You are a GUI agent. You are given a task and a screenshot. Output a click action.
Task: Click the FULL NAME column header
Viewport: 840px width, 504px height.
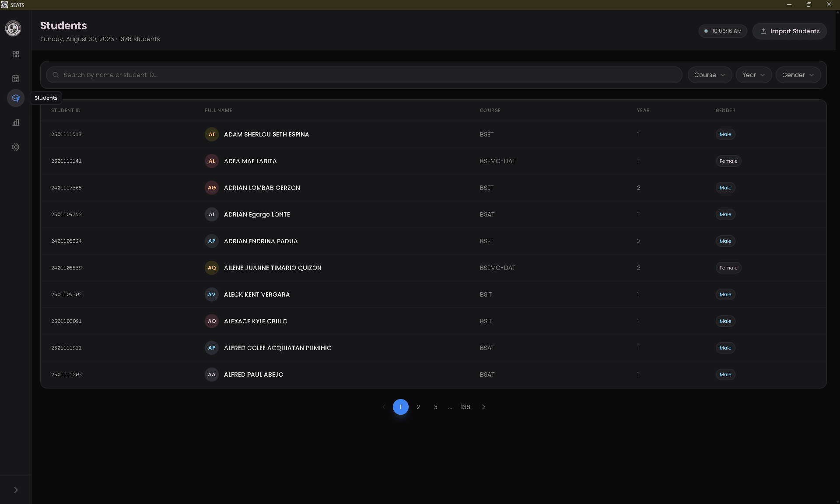218,110
